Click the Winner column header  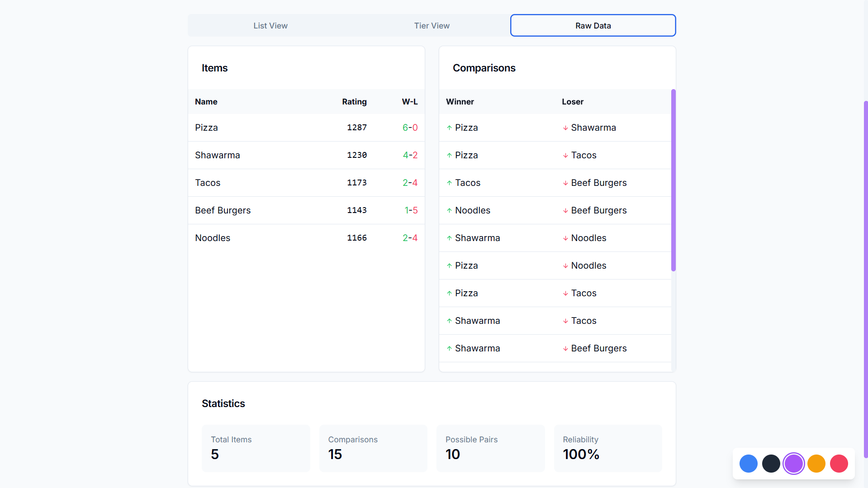pyautogui.click(x=460, y=102)
